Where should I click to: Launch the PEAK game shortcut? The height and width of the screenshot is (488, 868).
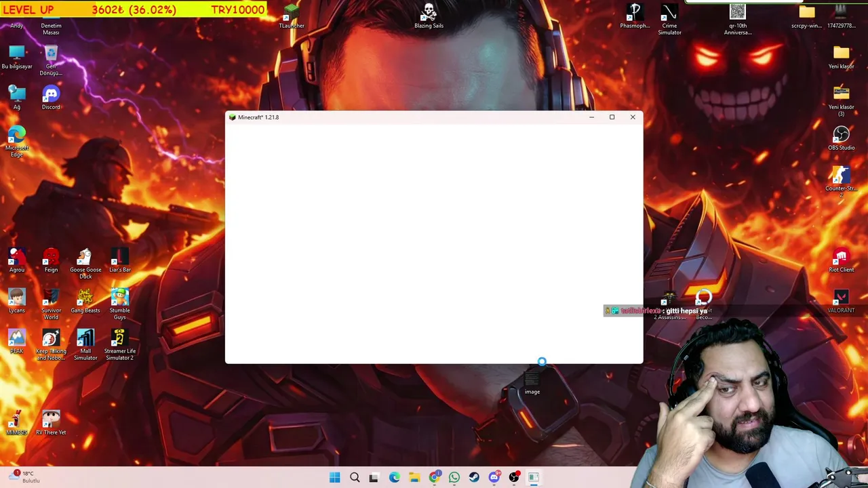point(17,342)
